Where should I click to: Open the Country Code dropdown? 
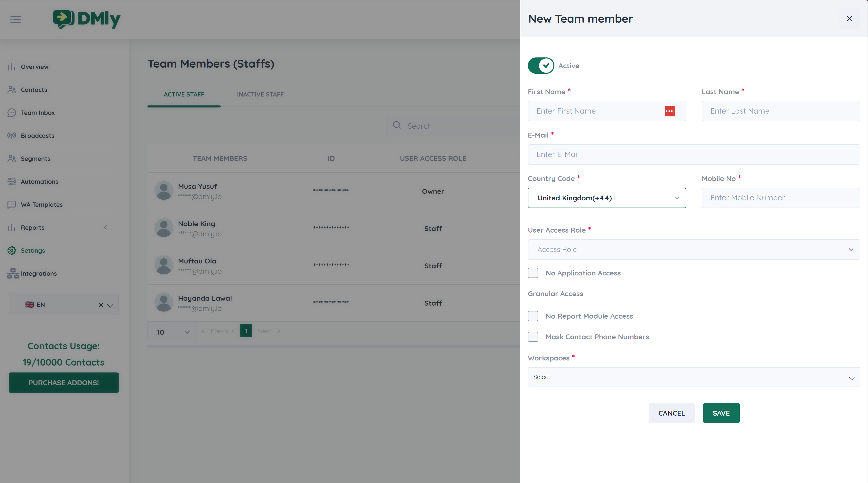tap(606, 198)
